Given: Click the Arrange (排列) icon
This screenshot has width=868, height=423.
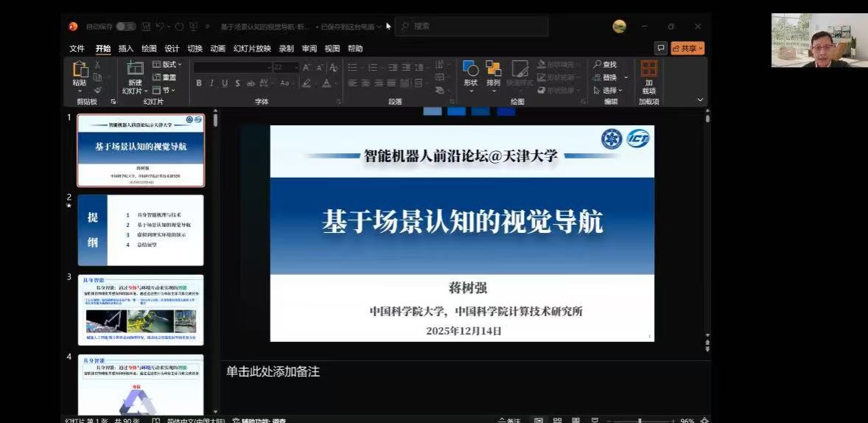Looking at the screenshot, I should [x=493, y=70].
